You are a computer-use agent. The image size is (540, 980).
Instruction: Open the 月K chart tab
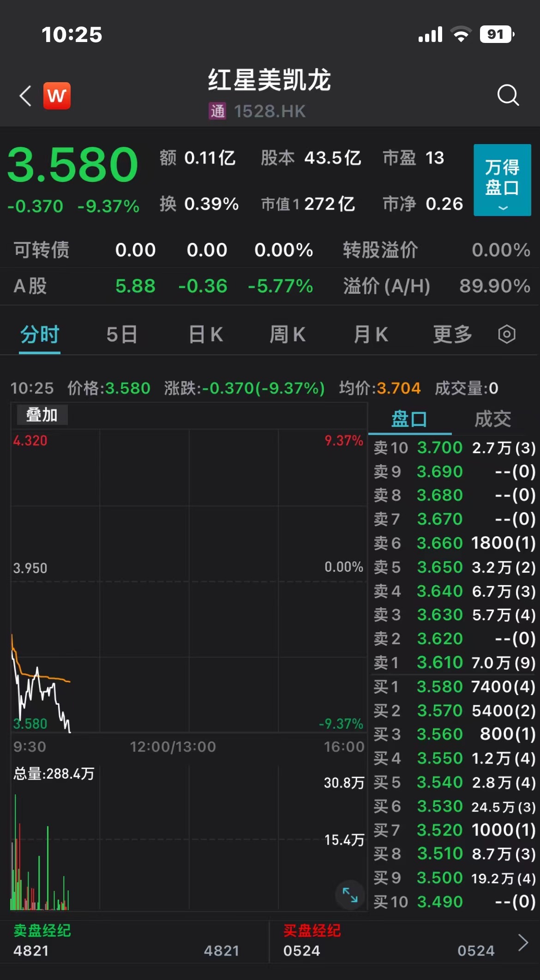click(x=371, y=334)
